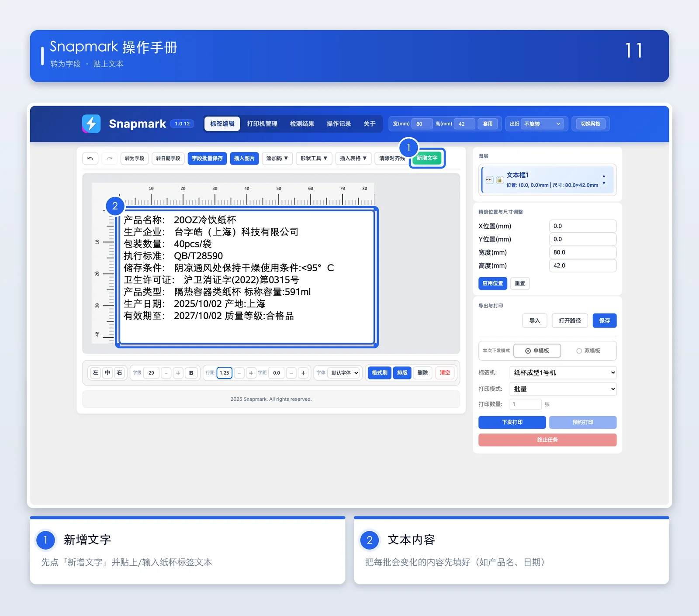Click the green 新增文字 button
699x616 pixels.
click(427, 158)
